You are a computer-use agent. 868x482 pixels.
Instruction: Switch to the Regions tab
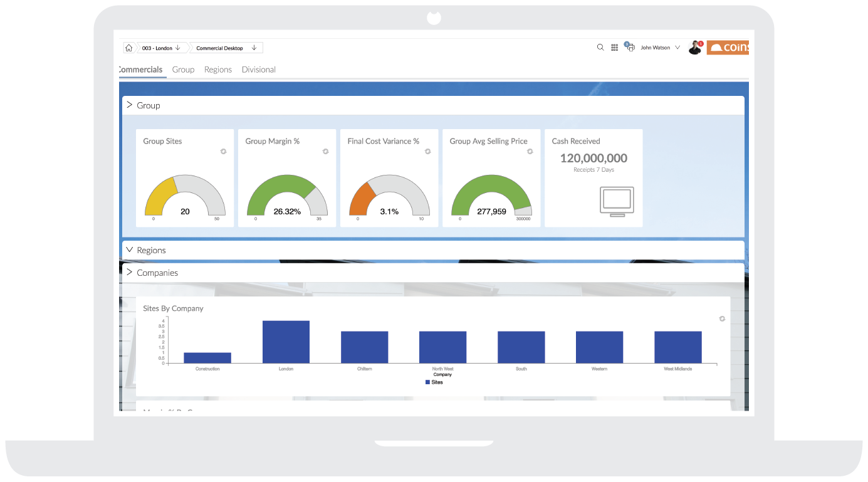point(218,70)
